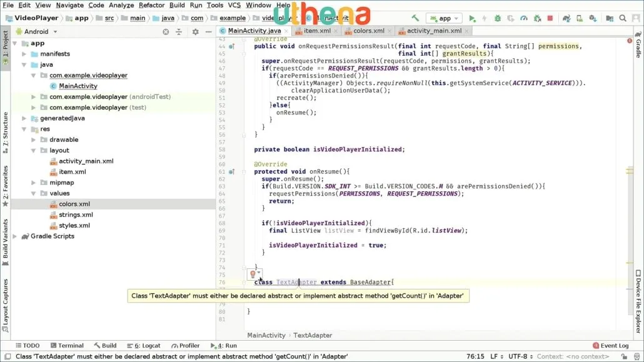Click Apply Changes lightning icon
The image size is (644, 362).
pos(484,18)
